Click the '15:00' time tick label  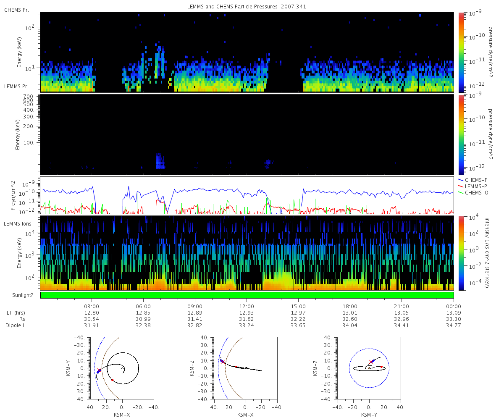(x=298, y=306)
